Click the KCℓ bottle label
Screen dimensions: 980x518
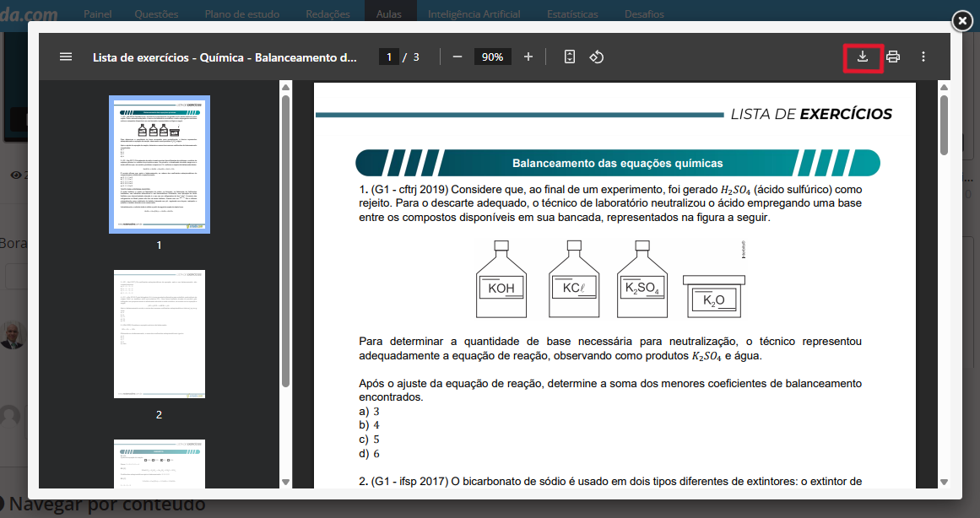click(574, 288)
